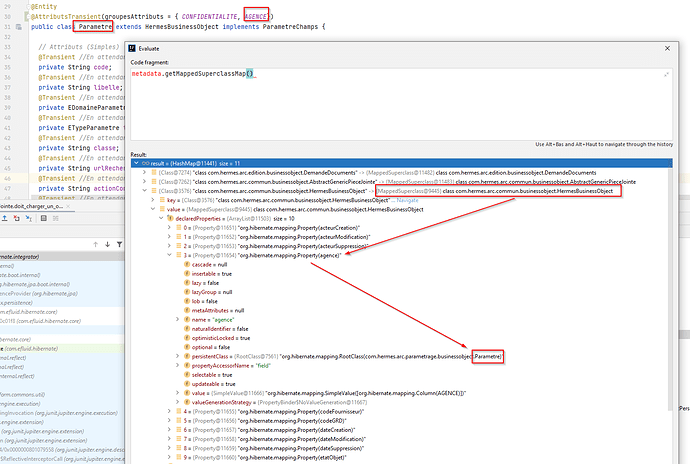Image resolution: width=690 pixels, height=464 pixels.
Task: Collapse the declaredProperties ArrayList node
Action: pos(161,219)
